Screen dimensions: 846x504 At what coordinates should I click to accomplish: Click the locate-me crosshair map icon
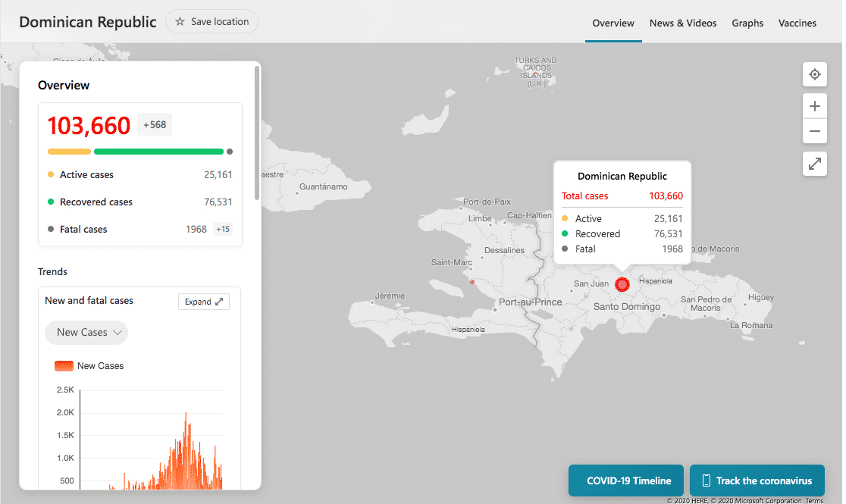815,74
